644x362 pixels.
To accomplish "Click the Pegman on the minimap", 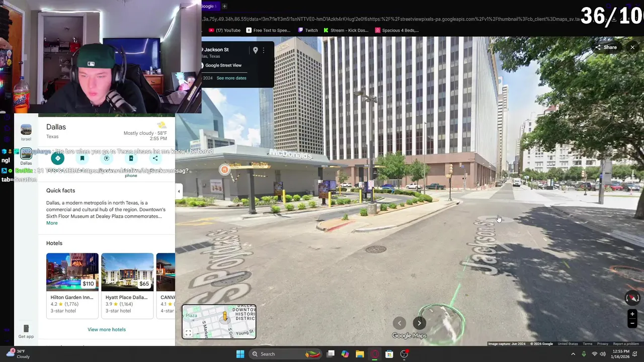I will pyautogui.click(x=225, y=317).
